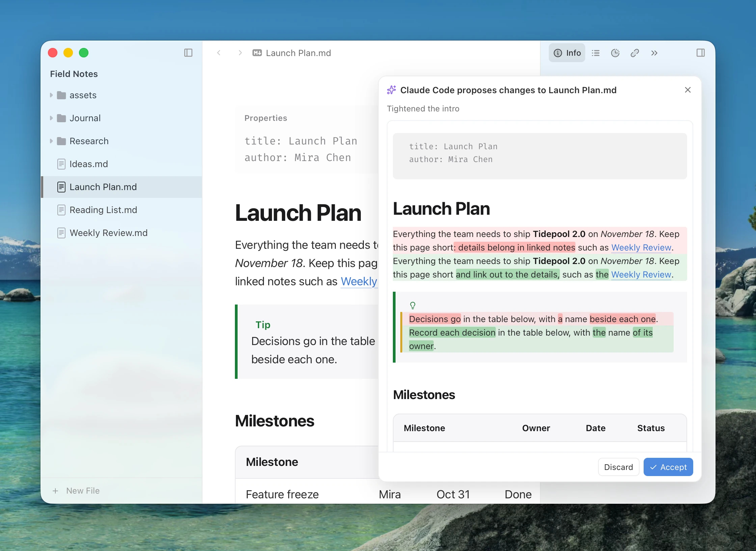Click the 'Feature freeze' table cell
Image resolution: width=756 pixels, height=551 pixels.
[282, 494]
